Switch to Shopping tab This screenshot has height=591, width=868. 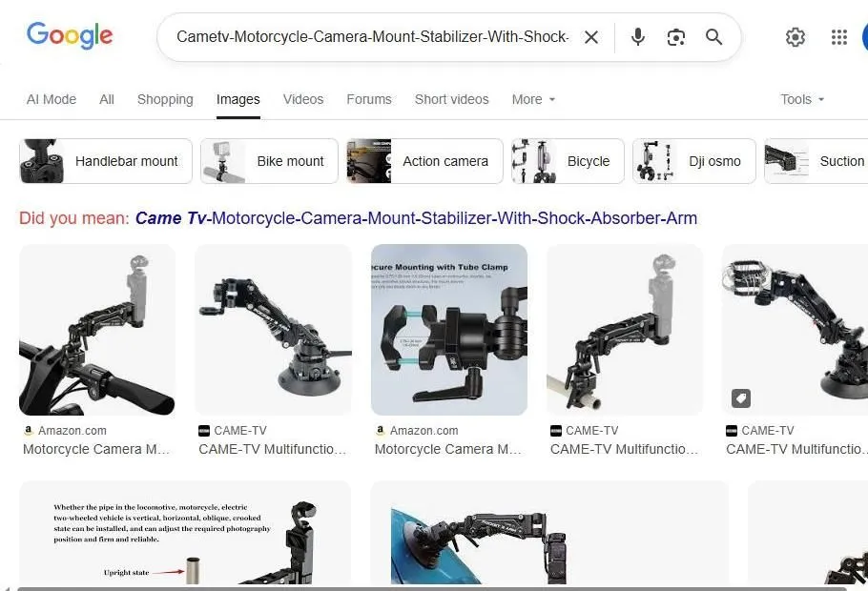click(165, 99)
